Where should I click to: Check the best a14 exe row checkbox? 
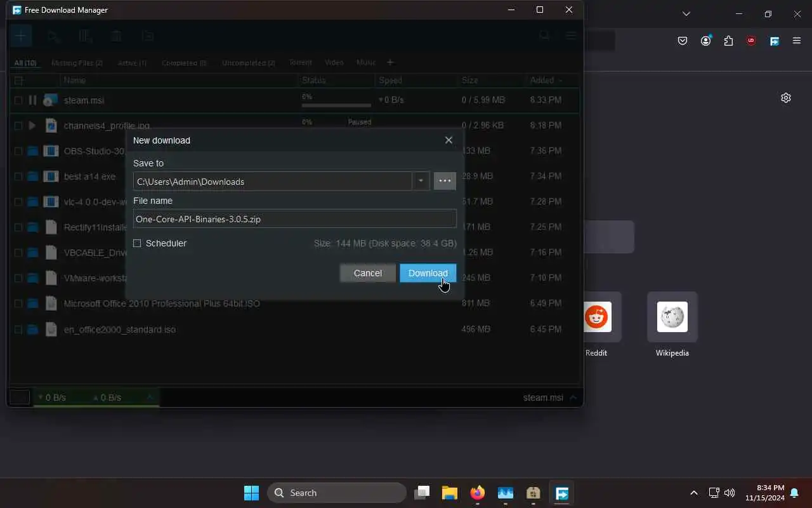point(18,177)
